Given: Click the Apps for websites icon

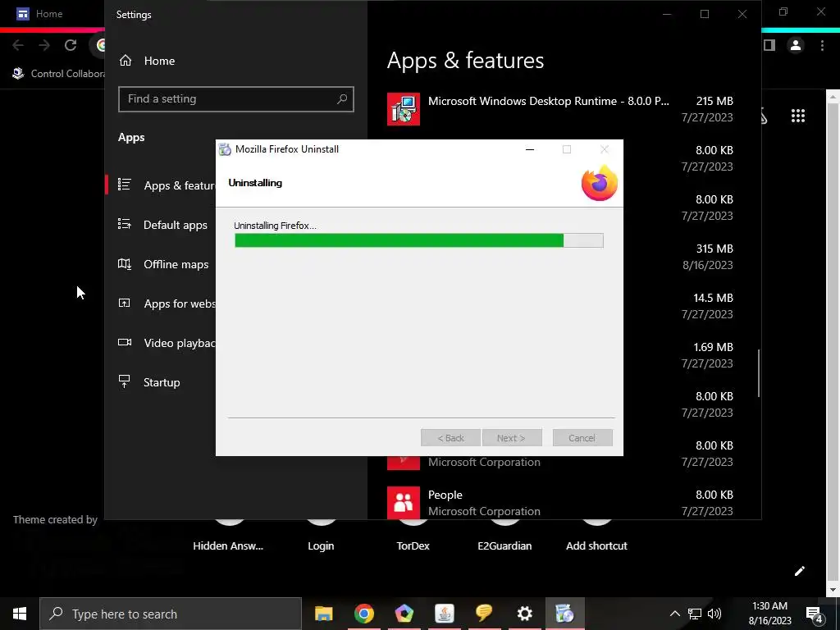Looking at the screenshot, I should point(125,304).
